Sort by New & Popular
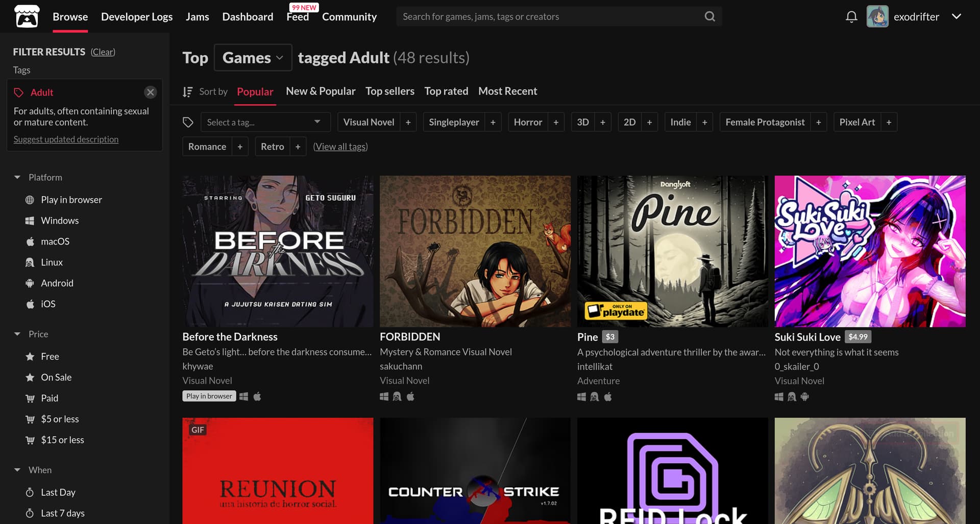 pos(321,91)
